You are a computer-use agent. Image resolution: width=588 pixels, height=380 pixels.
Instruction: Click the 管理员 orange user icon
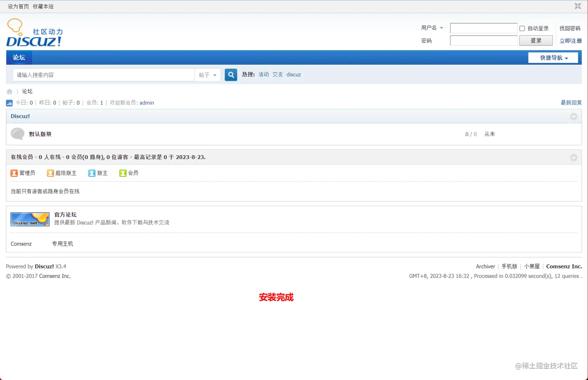point(14,173)
